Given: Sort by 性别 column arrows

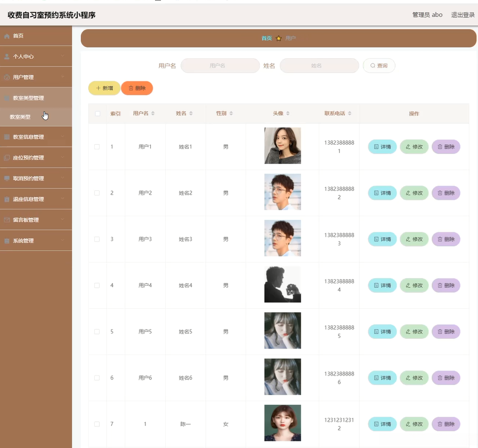Looking at the screenshot, I should (x=231, y=113).
